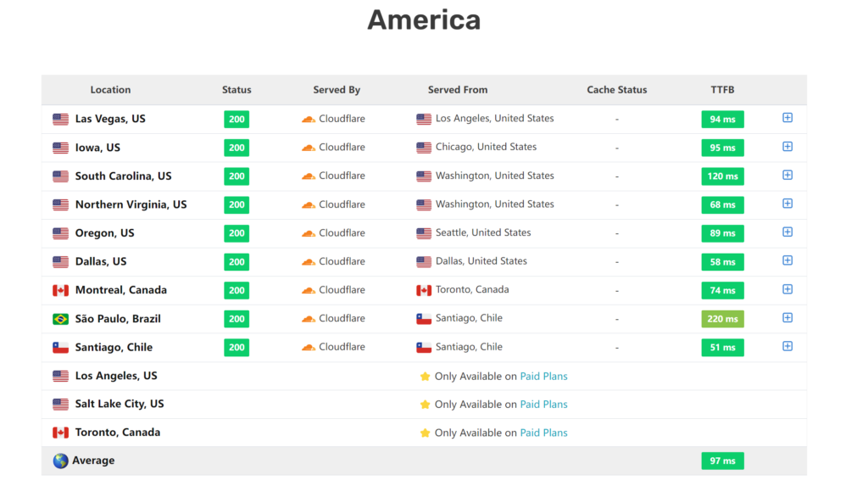Click the 220 ms TTFB badge
Screen dimensions: 868x492
coord(722,319)
